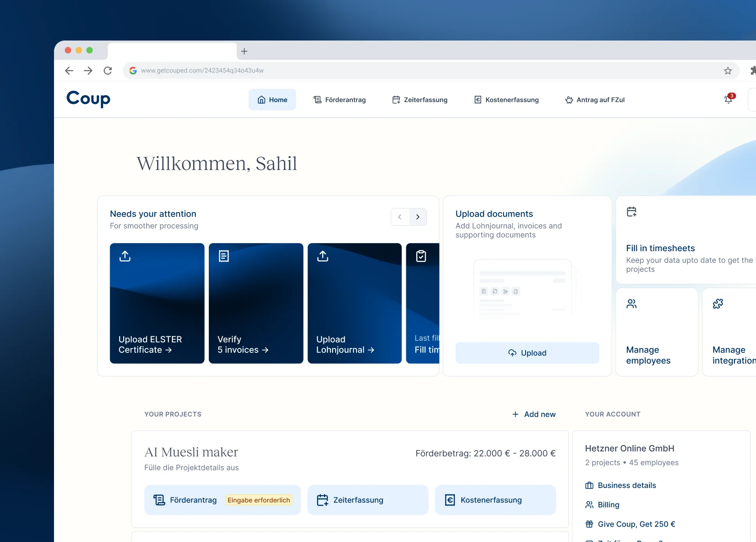Switch to Zeiterfassung in top navigation
Image resolution: width=756 pixels, height=542 pixels.
coord(420,99)
